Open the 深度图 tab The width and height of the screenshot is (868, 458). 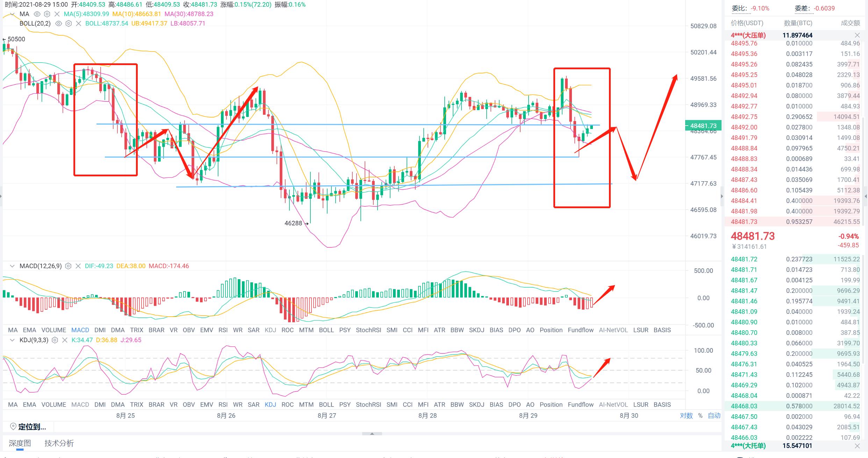pyautogui.click(x=20, y=443)
